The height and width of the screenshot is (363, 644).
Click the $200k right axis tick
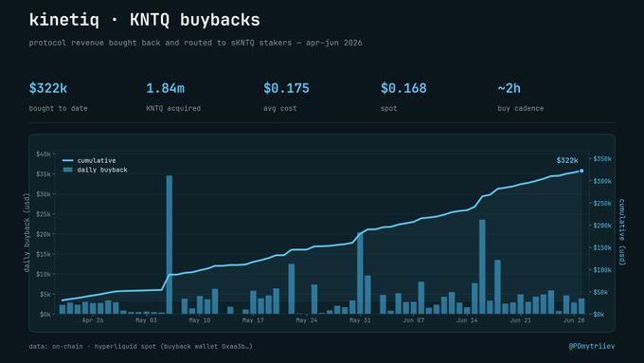point(602,226)
